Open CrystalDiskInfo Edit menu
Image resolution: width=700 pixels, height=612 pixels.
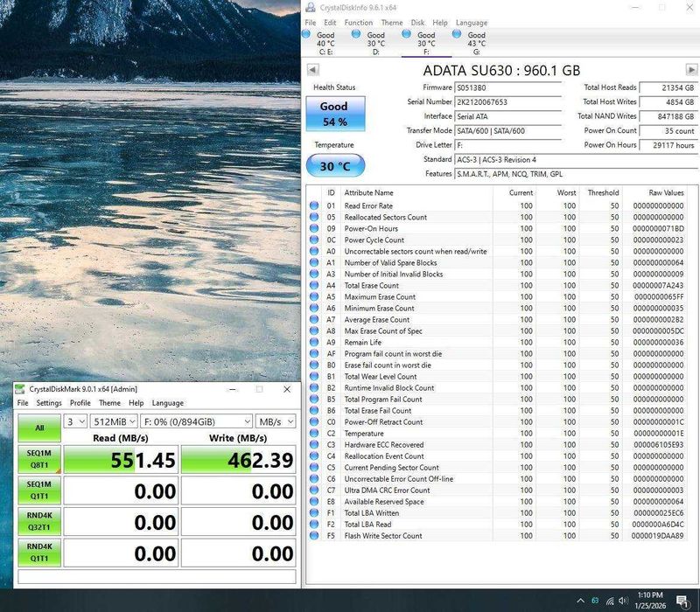330,23
